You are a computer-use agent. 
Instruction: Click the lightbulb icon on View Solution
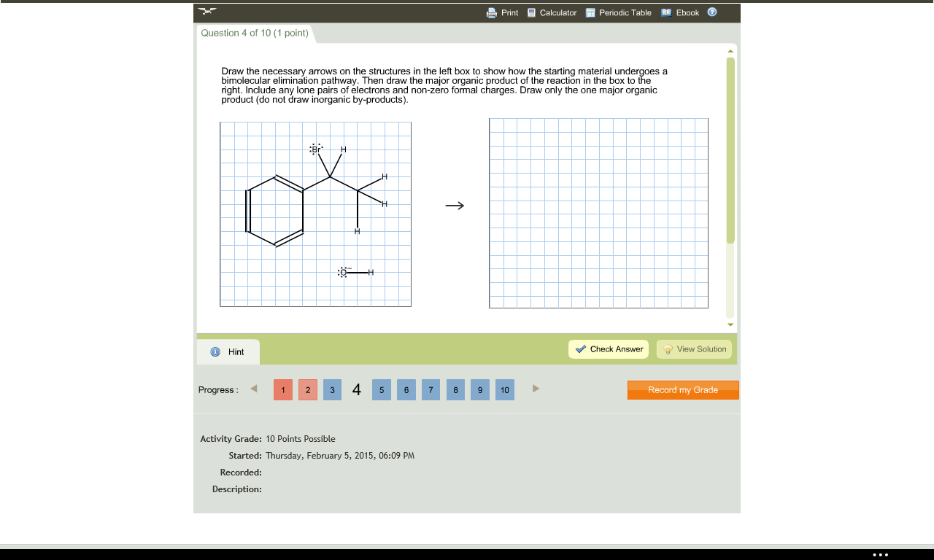(669, 349)
